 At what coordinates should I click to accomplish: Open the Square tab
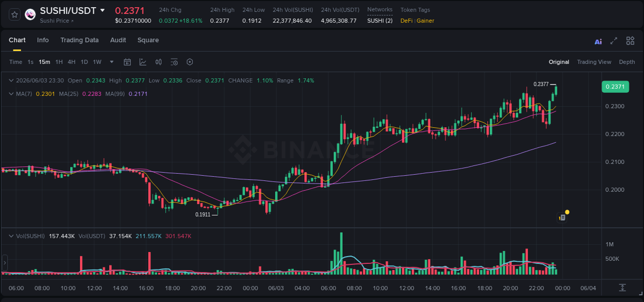(148, 40)
